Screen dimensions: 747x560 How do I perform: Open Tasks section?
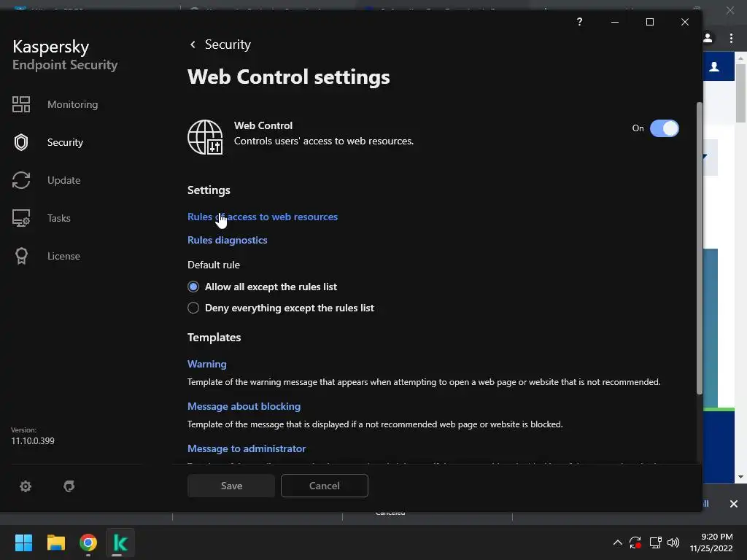click(x=59, y=218)
